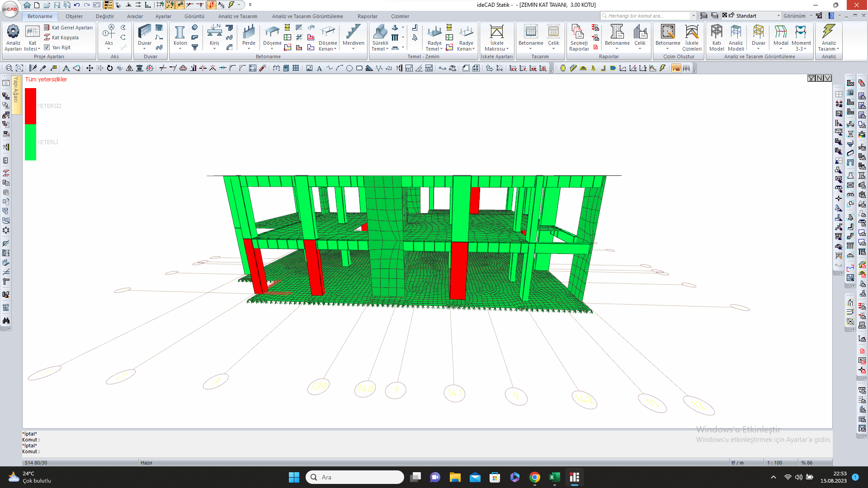The height and width of the screenshot is (488, 868).
Task: Open the Kat listesi dropdown
Action: pos(32,38)
